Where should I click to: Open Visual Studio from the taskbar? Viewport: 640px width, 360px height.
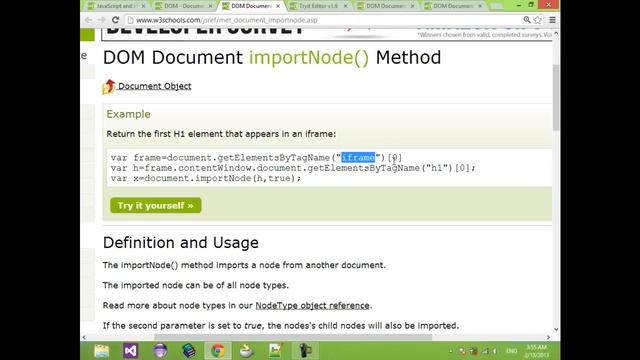(x=131, y=351)
